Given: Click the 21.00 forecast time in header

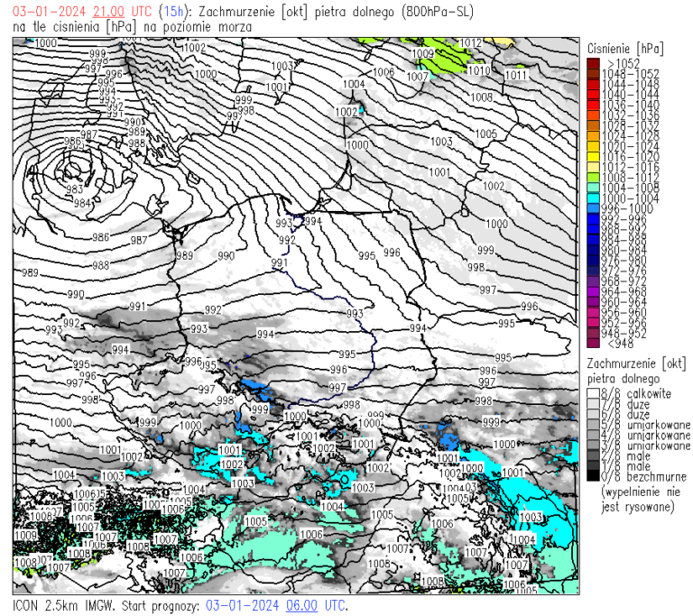Looking at the screenshot, I should [108, 12].
